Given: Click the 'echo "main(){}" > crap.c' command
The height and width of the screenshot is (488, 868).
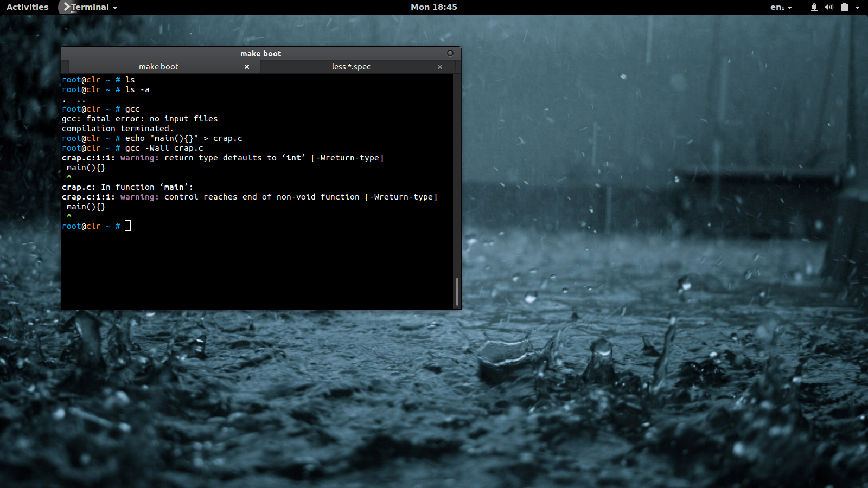Looking at the screenshot, I should point(184,138).
